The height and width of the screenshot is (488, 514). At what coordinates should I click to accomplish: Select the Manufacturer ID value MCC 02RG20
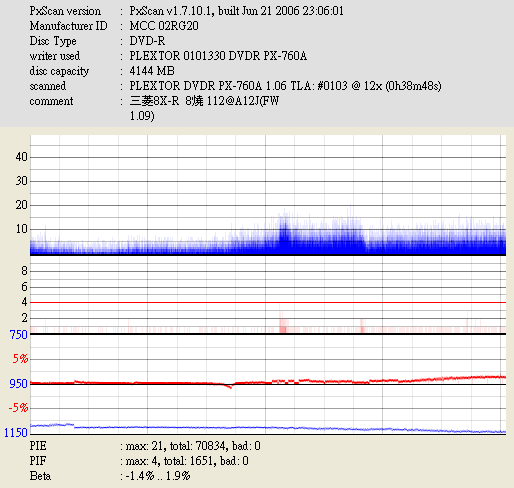click(164, 26)
